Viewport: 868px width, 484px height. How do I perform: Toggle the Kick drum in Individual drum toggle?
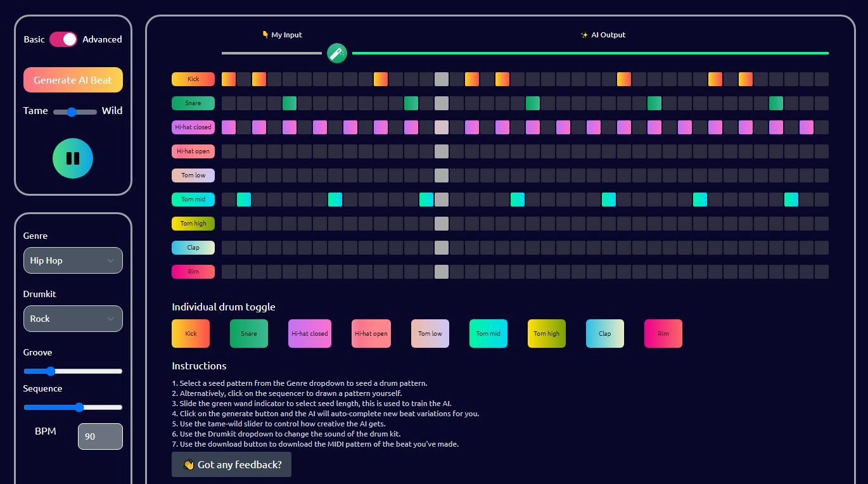pyautogui.click(x=190, y=333)
